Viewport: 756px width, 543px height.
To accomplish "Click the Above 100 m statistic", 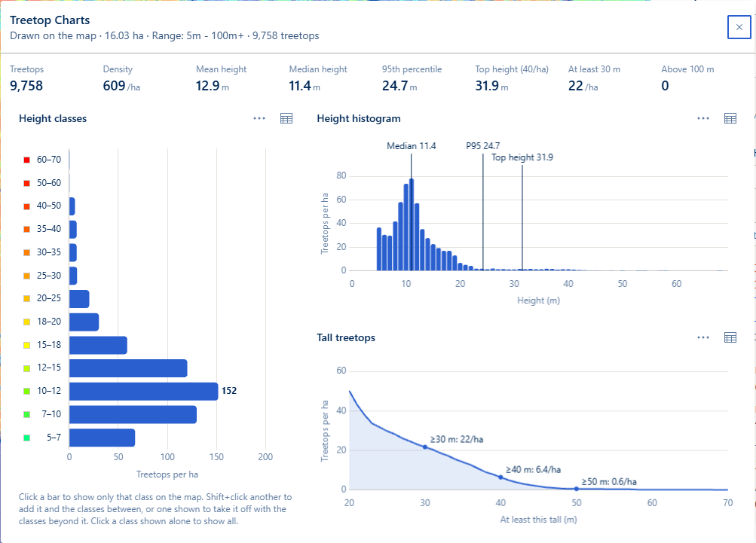I will (x=687, y=78).
